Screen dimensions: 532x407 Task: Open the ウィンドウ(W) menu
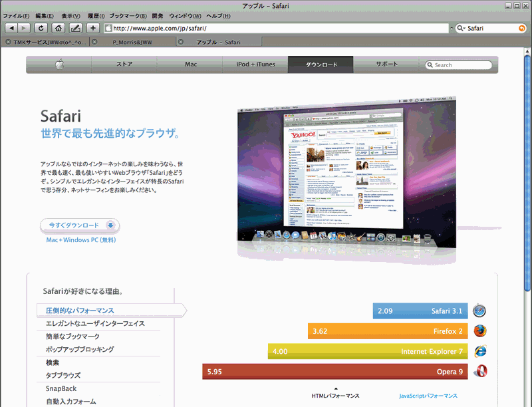point(185,16)
